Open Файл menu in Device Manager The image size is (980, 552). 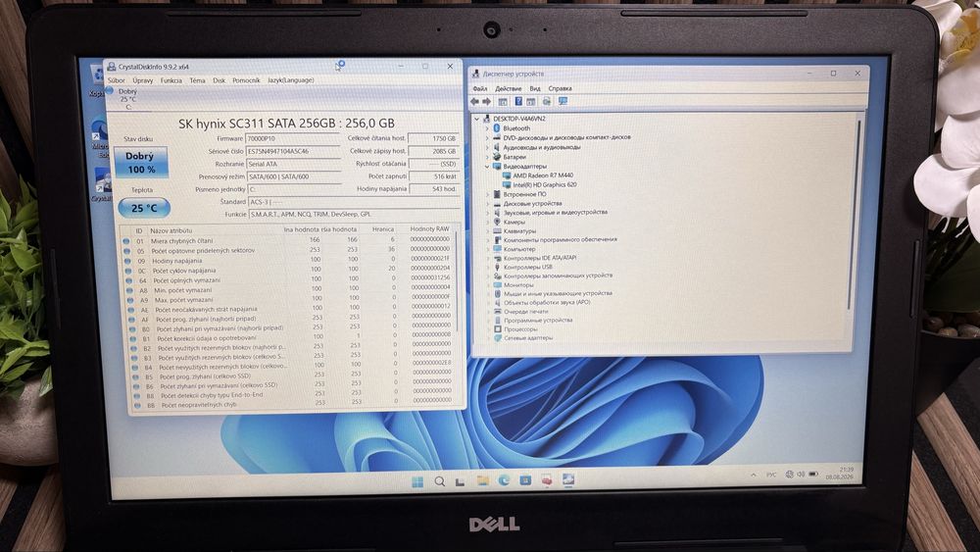(480, 89)
